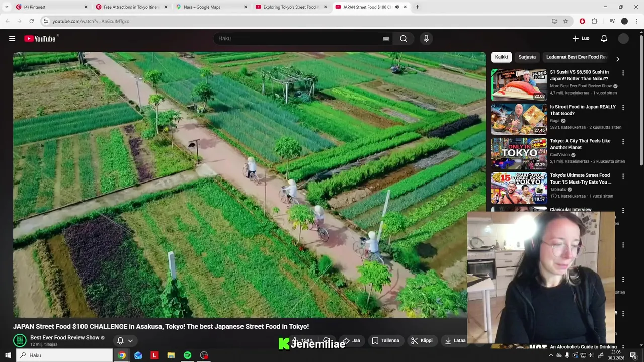Image resolution: width=644 pixels, height=362 pixels.
Task: Open the red L app on the taskbar
Action: [x=154, y=355]
